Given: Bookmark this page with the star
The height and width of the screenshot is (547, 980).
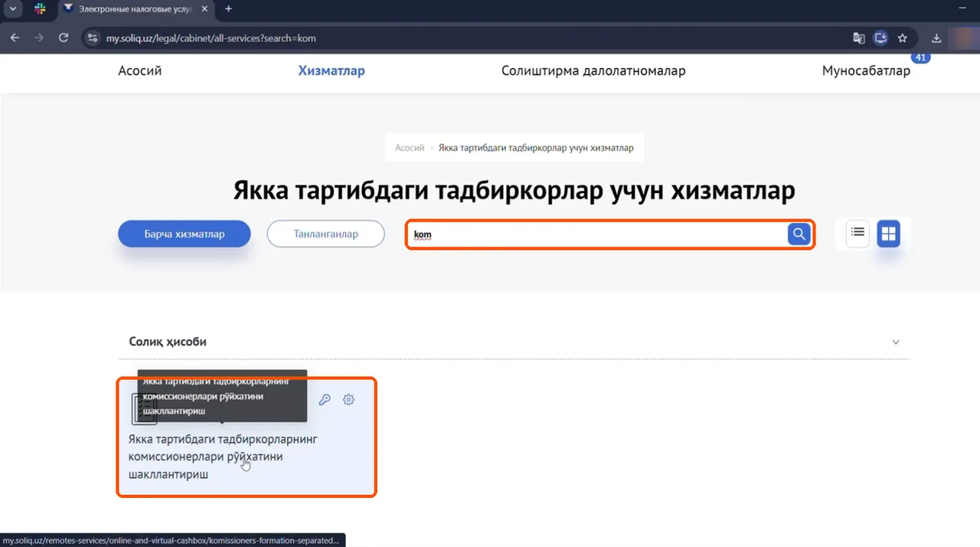Looking at the screenshot, I should 903,38.
